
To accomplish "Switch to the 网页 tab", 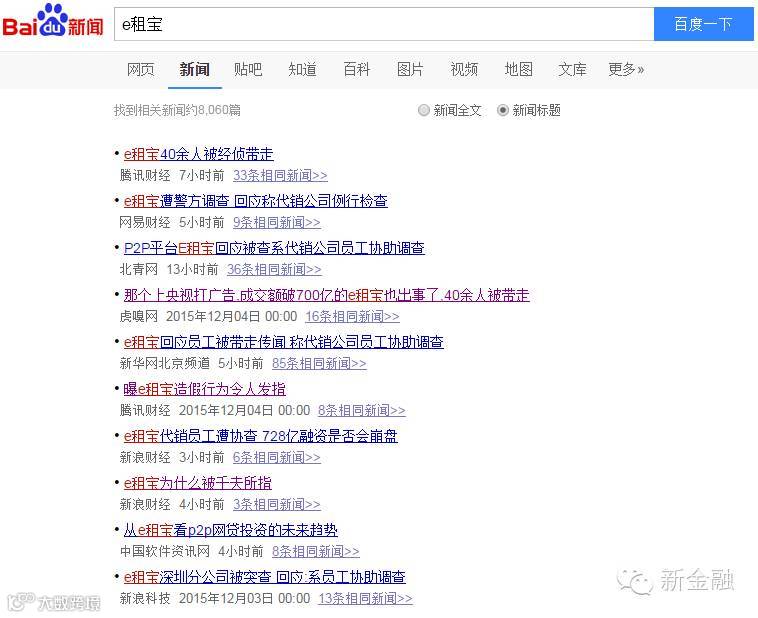I will coord(141,70).
